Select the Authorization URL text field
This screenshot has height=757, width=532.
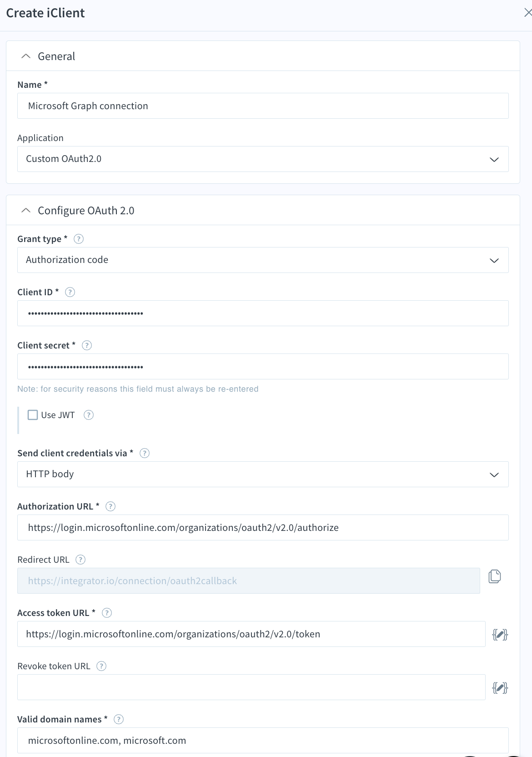(263, 527)
